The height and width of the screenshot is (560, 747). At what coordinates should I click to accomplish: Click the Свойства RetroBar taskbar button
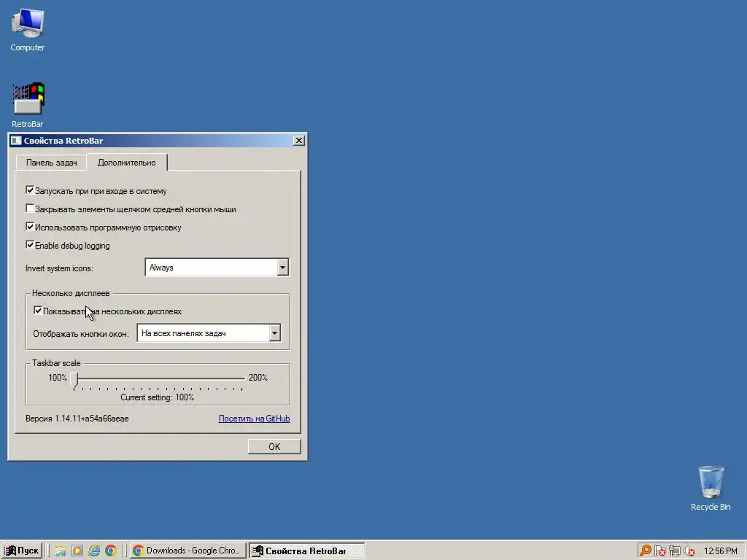pyautogui.click(x=306, y=551)
